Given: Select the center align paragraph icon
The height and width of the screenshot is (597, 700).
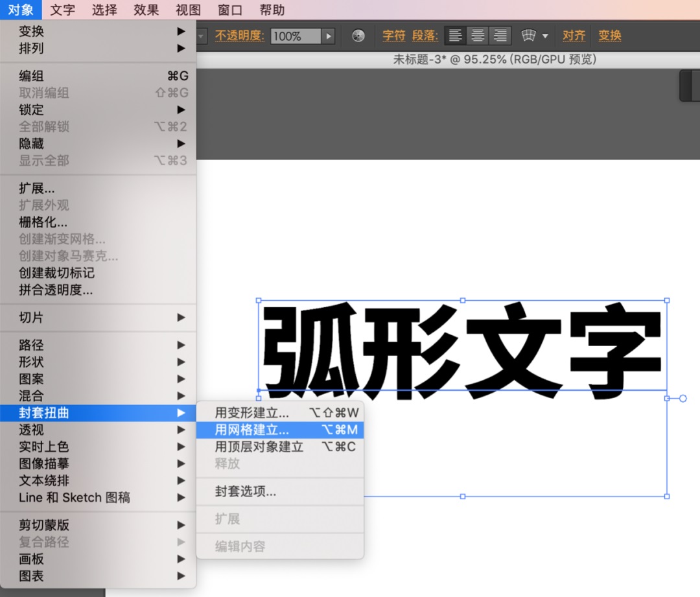Looking at the screenshot, I should [x=477, y=35].
